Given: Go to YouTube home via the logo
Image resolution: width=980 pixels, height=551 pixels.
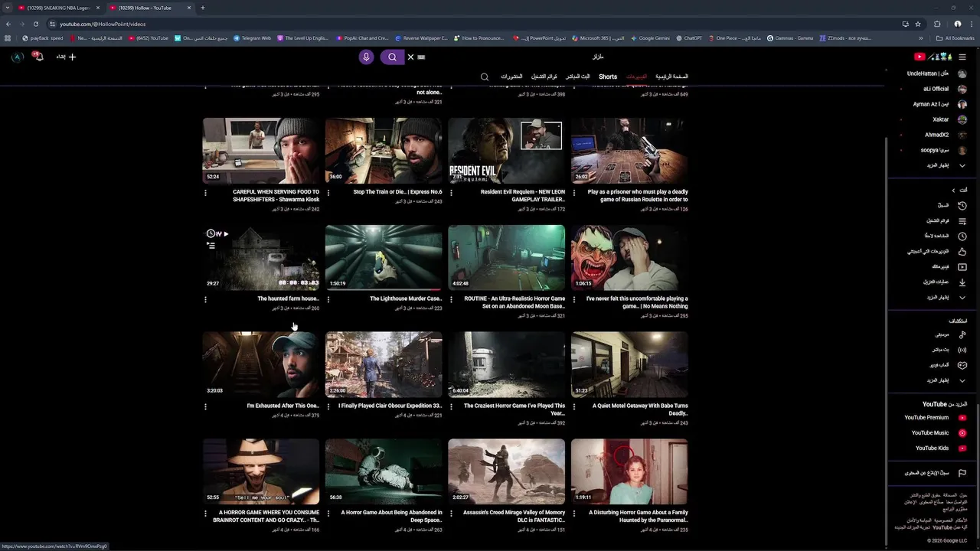Looking at the screenshot, I should (x=933, y=57).
